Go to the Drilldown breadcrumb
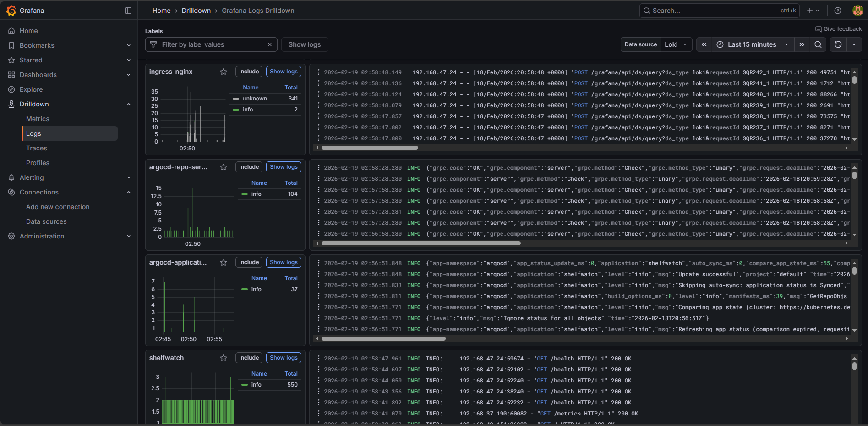Image resolution: width=868 pixels, height=426 pixels. 196,11
